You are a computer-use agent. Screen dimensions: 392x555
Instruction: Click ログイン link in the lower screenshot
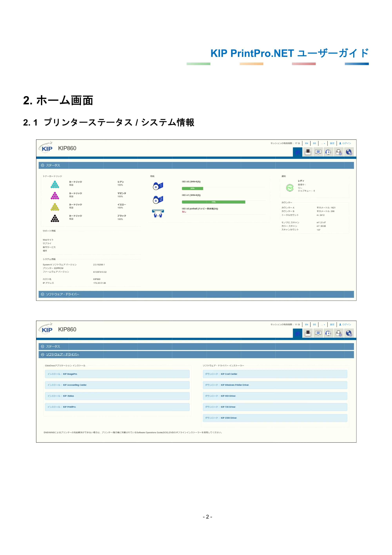[x=347, y=325]
